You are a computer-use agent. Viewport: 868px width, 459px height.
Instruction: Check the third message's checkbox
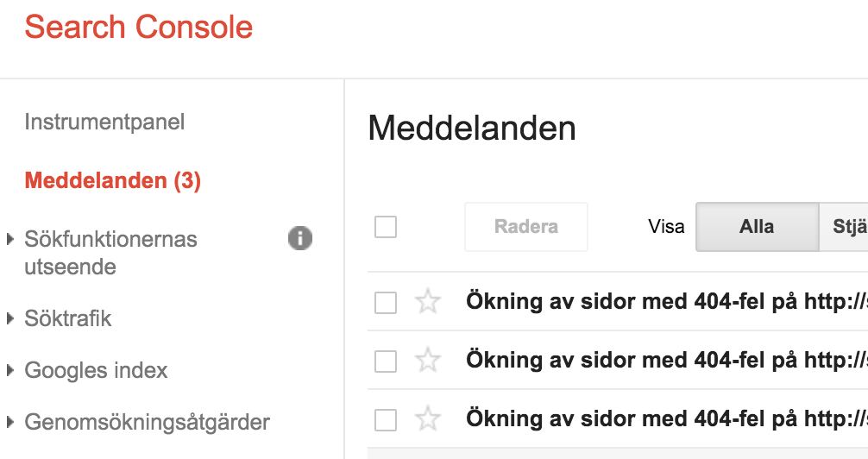coord(386,420)
